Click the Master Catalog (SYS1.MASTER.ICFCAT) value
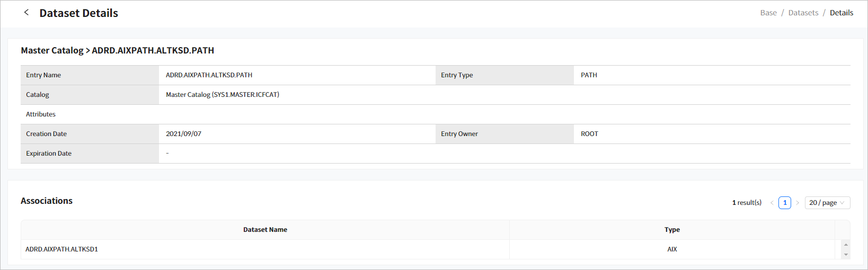Image resolution: width=868 pixels, height=270 pixels. [x=223, y=95]
